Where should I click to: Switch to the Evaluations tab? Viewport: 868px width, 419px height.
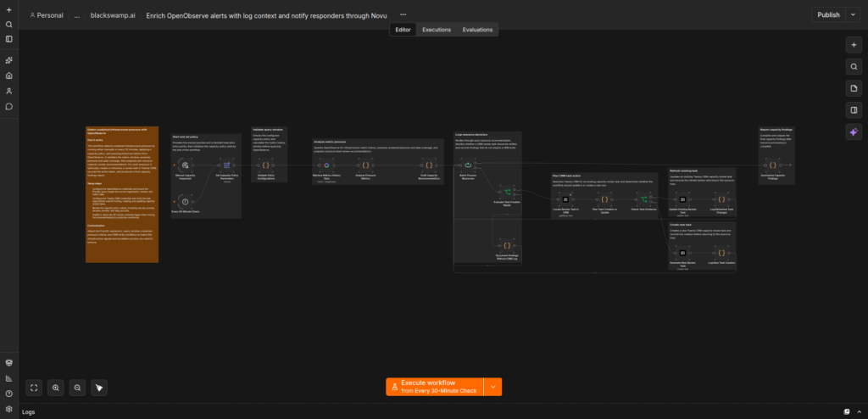click(477, 30)
